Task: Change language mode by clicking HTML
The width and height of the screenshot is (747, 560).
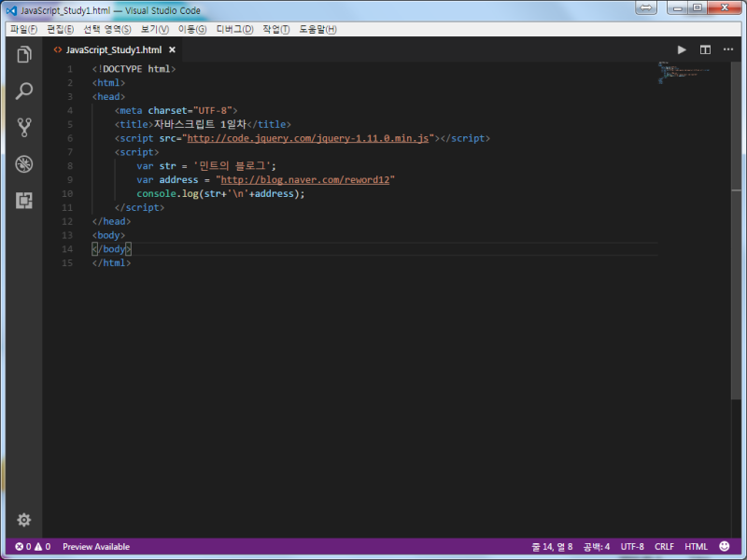Action: click(696, 546)
